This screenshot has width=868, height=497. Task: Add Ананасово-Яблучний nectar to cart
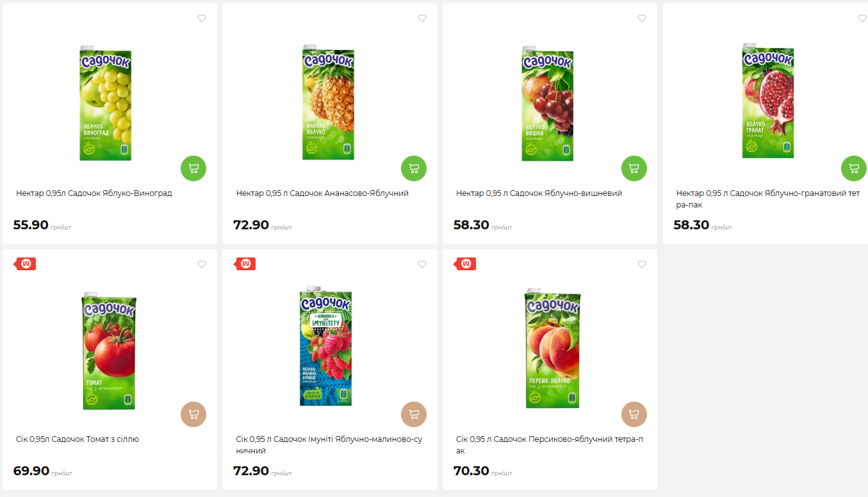click(414, 168)
